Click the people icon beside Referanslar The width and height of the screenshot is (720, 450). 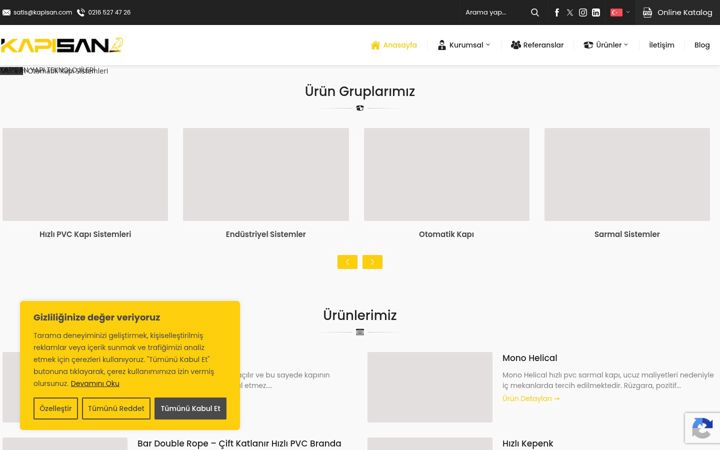[x=516, y=45]
